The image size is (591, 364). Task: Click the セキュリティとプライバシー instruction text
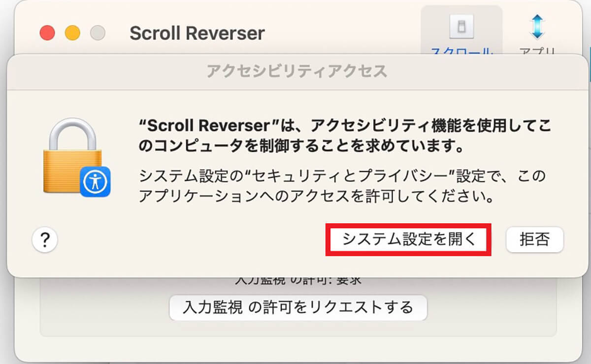click(x=343, y=187)
